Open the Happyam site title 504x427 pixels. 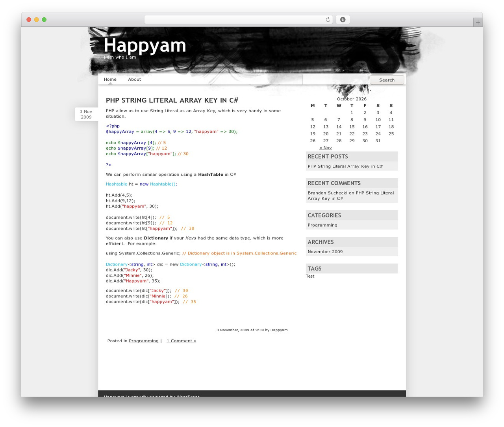tap(145, 45)
